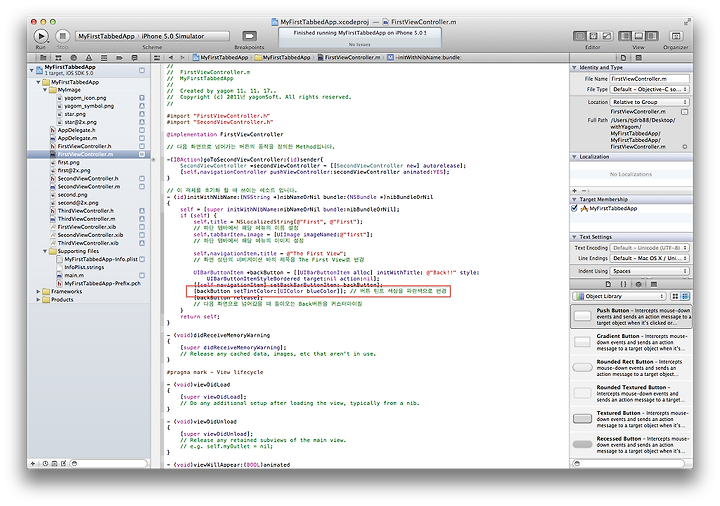Open the Location Relative to Group dropdown
Screen dimensions: 720x506
[x=649, y=102]
